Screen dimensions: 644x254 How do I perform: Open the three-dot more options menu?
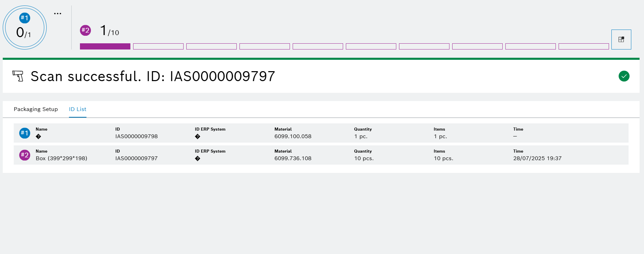coord(58,14)
